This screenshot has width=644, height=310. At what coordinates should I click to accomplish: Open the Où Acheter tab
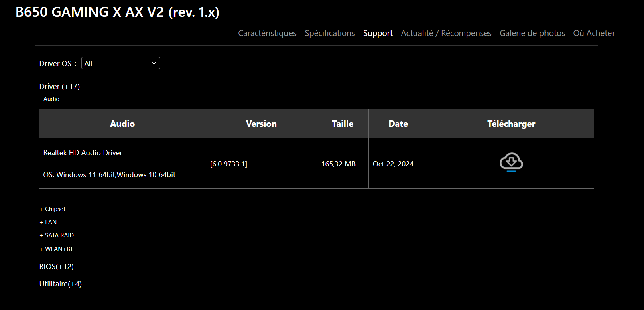pyautogui.click(x=594, y=33)
